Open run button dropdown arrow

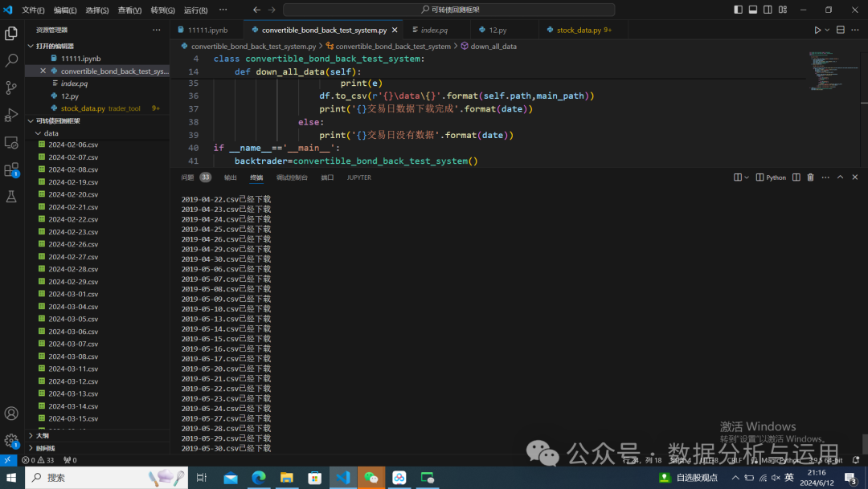[x=827, y=30]
